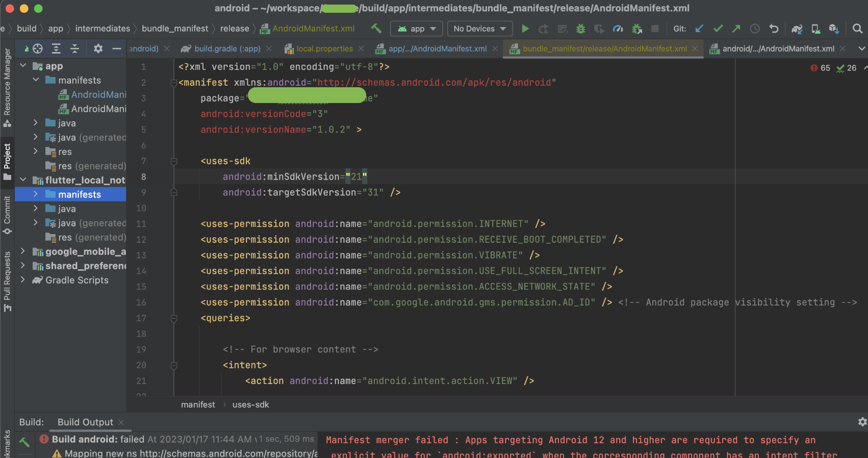The width and height of the screenshot is (868, 458).
Task: Hide the project panel with minus icon
Action: [117, 48]
